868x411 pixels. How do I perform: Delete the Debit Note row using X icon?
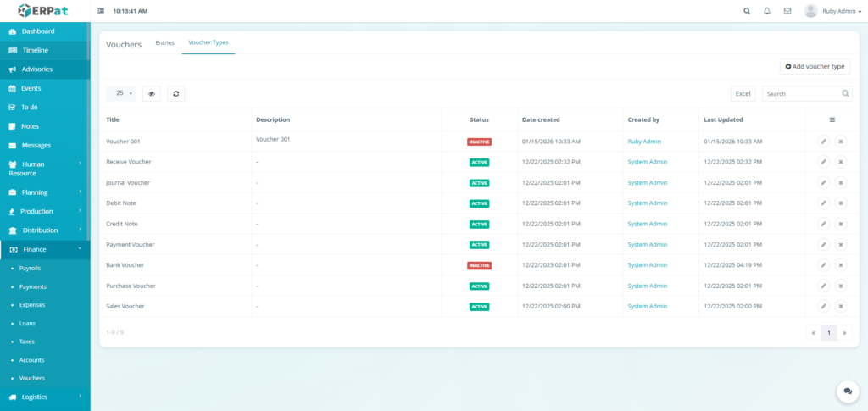[841, 203]
